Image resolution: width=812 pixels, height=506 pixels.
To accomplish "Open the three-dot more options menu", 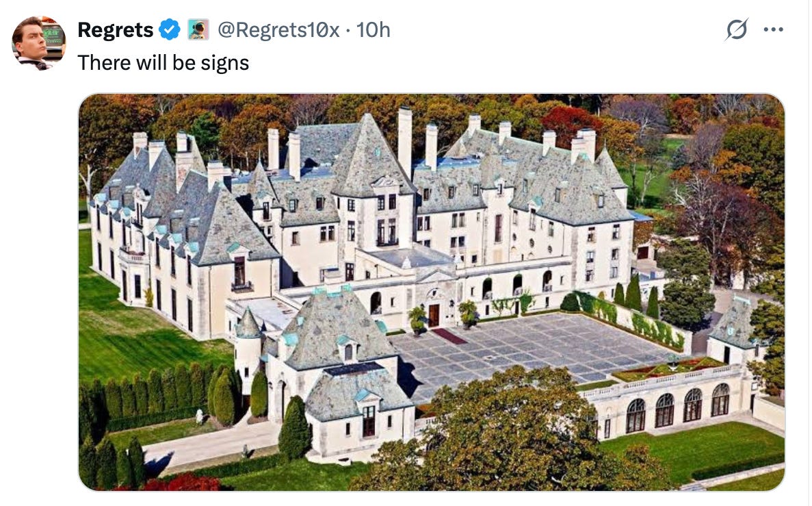I will click(x=773, y=29).
